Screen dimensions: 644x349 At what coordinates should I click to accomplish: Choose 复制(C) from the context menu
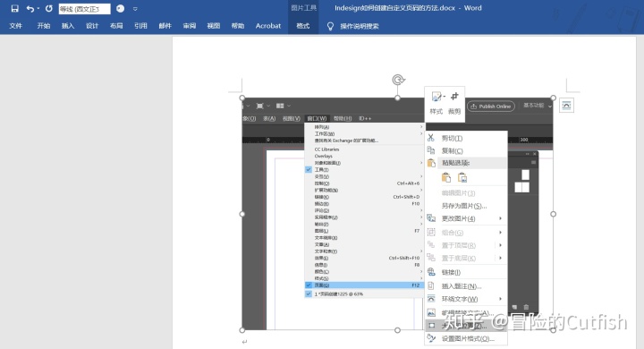pos(466,150)
